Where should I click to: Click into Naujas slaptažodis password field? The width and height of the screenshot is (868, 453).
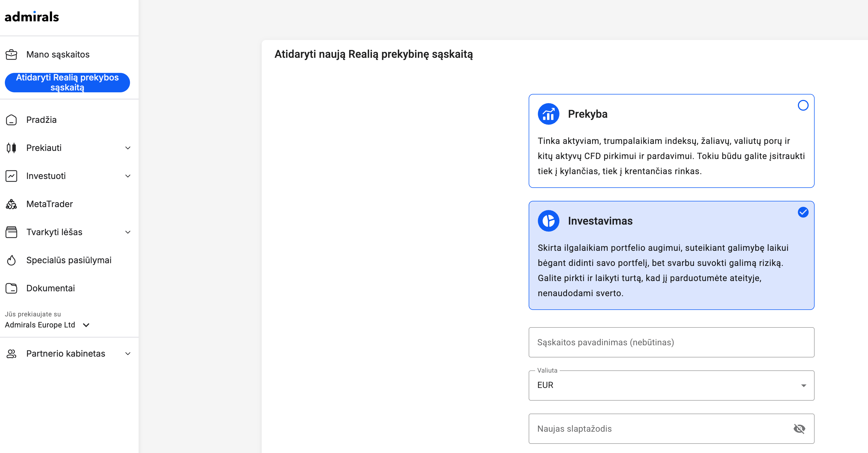pyautogui.click(x=671, y=429)
